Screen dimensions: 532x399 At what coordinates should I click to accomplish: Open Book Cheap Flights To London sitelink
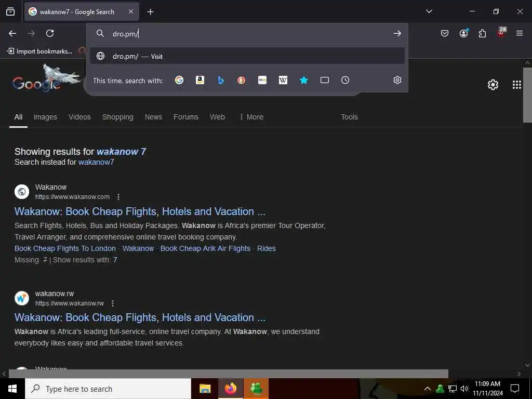point(65,248)
